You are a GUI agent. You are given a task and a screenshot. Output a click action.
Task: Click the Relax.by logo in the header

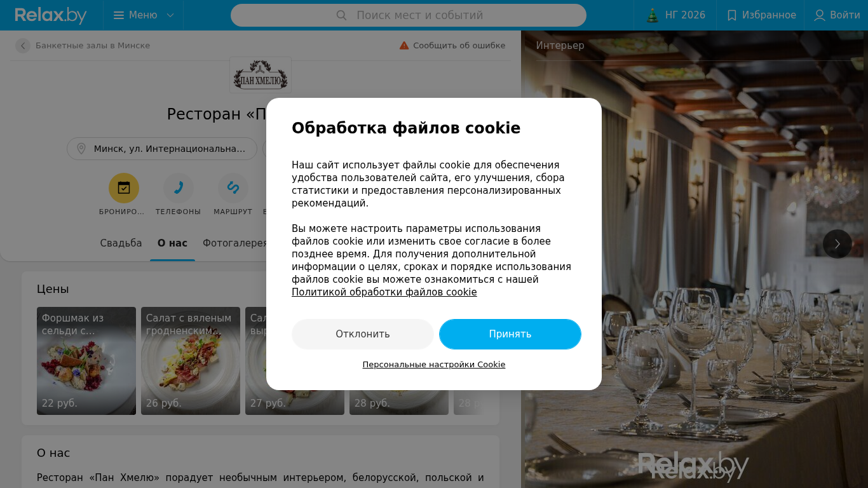(x=51, y=15)
